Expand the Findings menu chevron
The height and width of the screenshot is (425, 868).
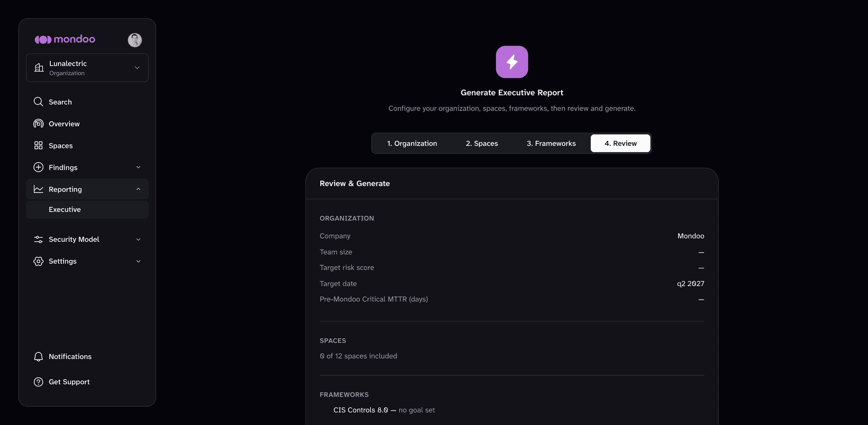pos(138,167)
